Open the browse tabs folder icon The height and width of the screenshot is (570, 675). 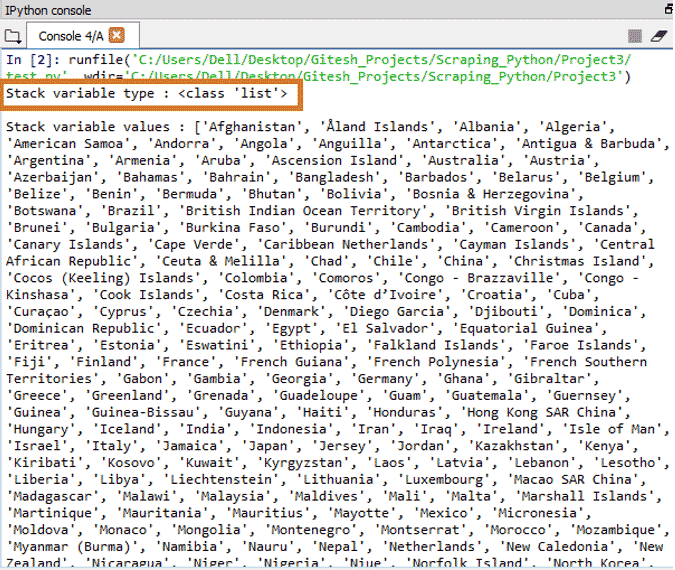coord(12,36)
